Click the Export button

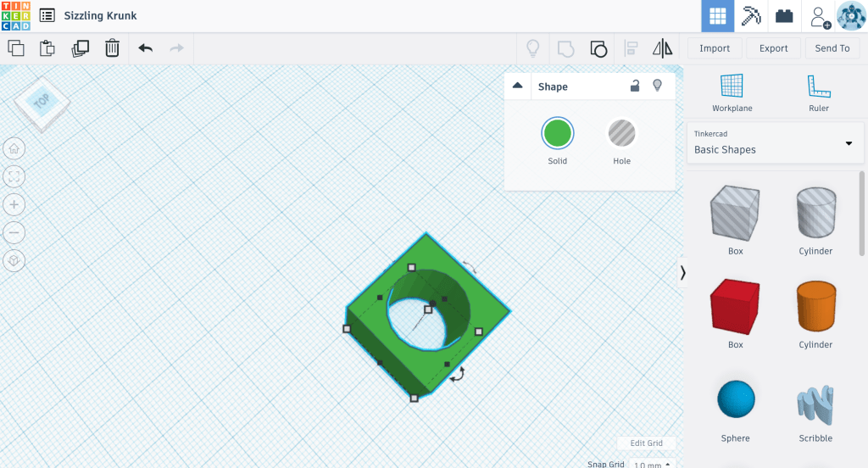(x=773, y=48)
